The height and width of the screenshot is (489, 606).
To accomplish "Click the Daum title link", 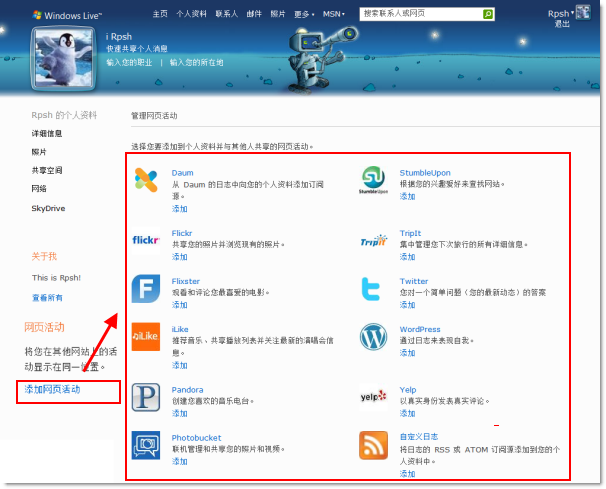I will coord(182,173).
